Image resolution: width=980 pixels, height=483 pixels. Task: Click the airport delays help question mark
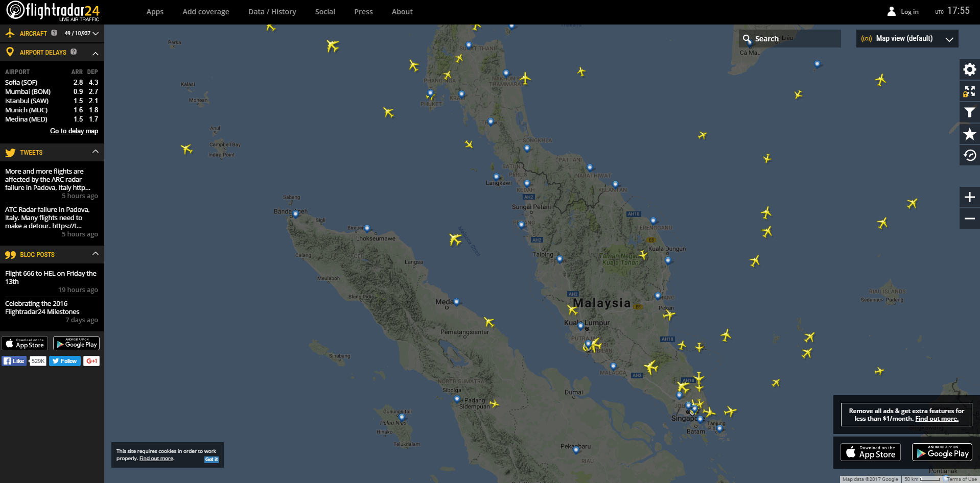(74, 52)
